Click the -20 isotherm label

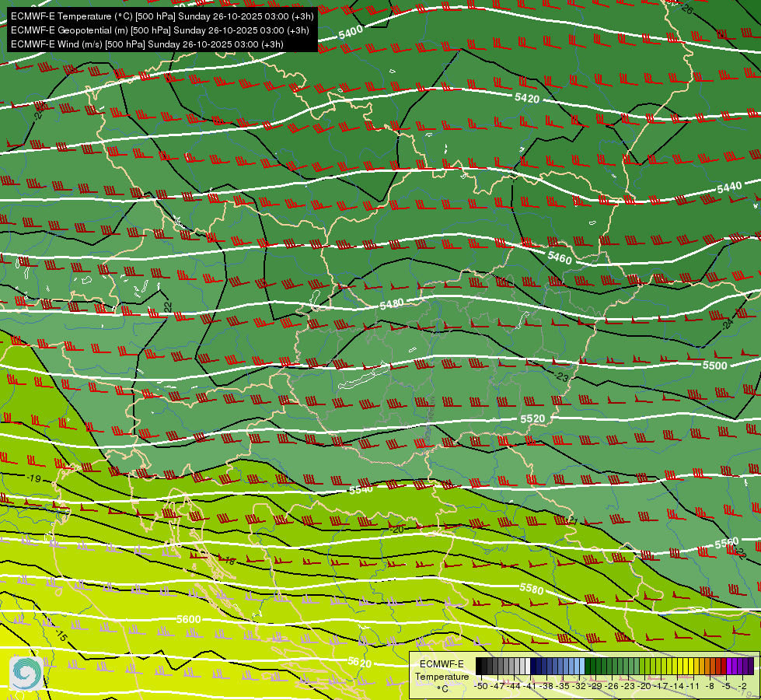pyautogui.click(x=397, y=530)
